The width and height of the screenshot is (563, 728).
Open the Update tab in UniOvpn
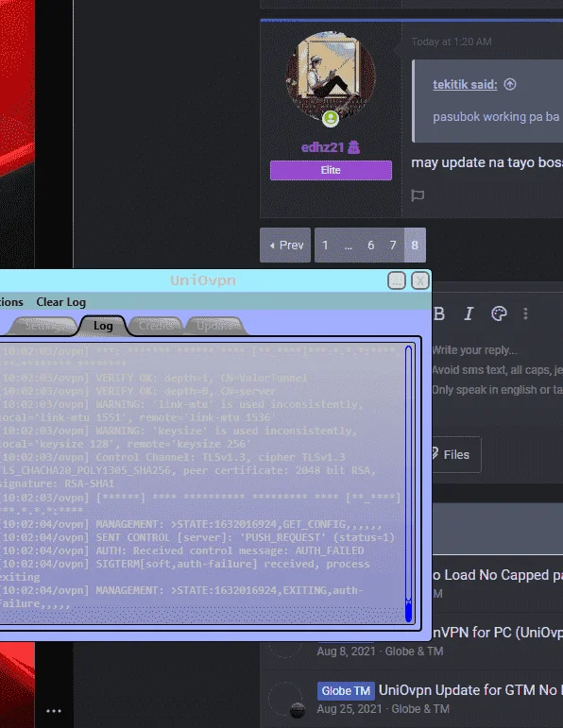click(x=214, y=326)
